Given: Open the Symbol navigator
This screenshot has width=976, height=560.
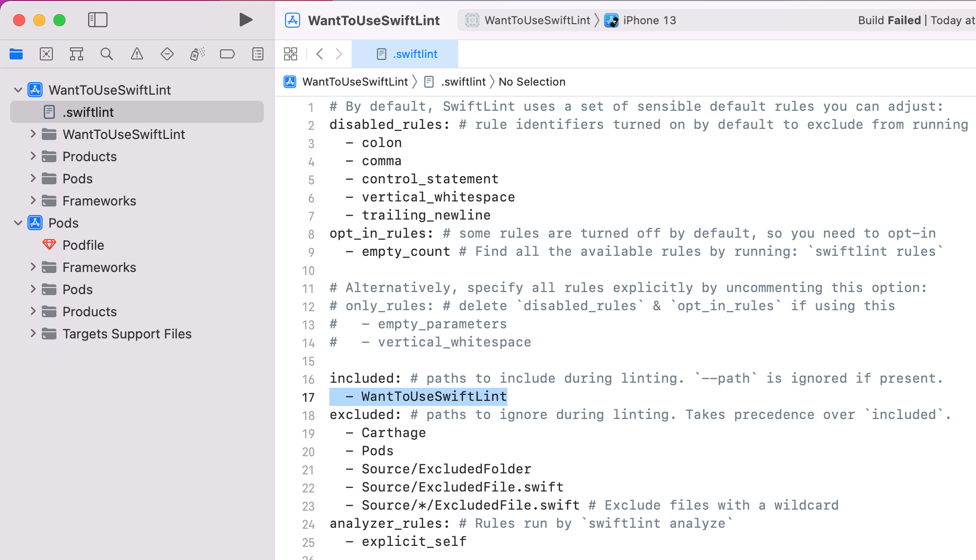Looking at the screenshot, I should [x=77, y=54].
